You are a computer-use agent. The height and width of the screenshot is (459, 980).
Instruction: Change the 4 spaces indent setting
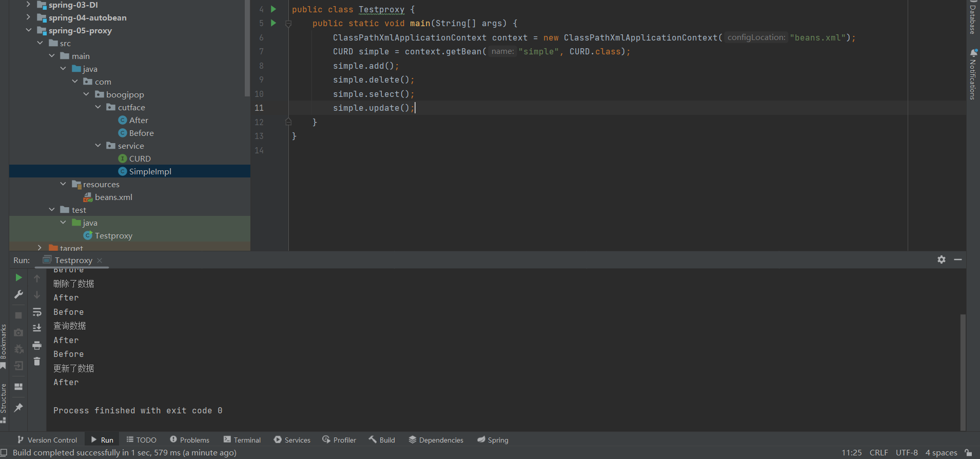coord(942,452)
